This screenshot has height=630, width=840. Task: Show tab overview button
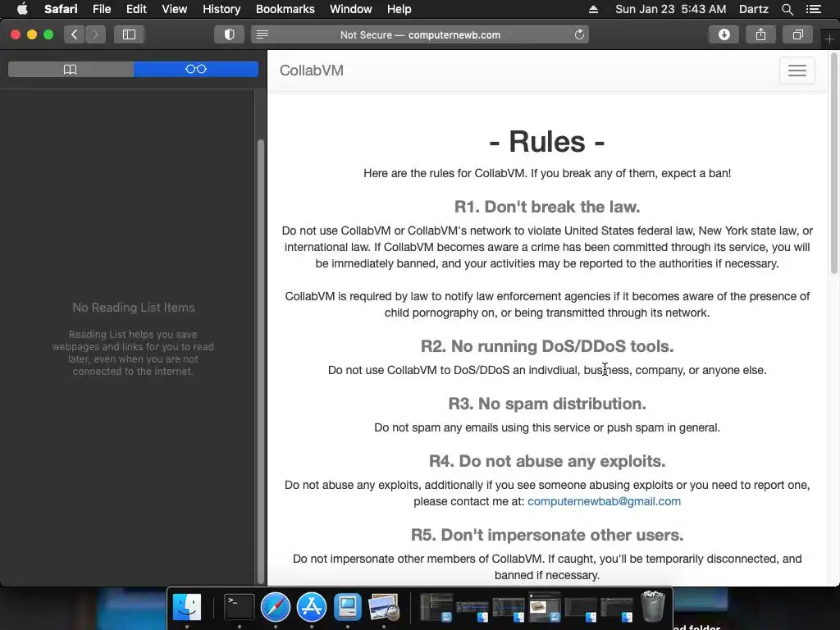coord(797,34)
